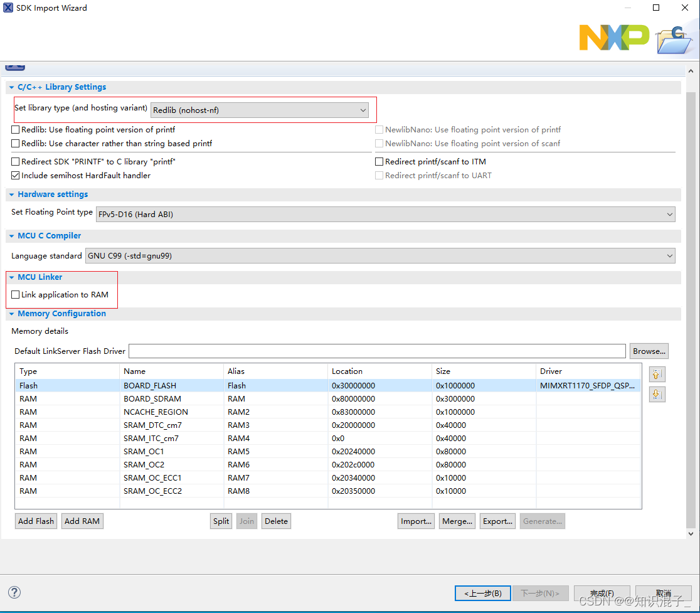The width and height of the screenshot is (700, 613).
Task: Focus Default LinkServer Flash Driver field
Action: tap(377, 351)
